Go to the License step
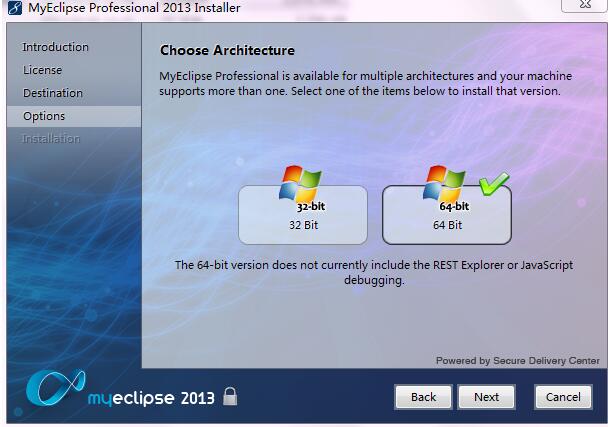Screen dimensions: 608x427 pyautogui.click(x=42, y=70)
